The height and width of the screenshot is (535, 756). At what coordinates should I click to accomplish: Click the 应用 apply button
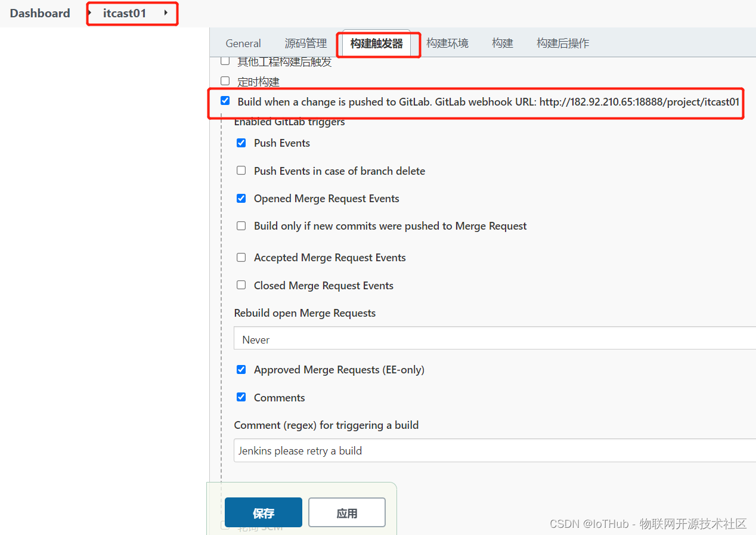(x=347, y=512)
